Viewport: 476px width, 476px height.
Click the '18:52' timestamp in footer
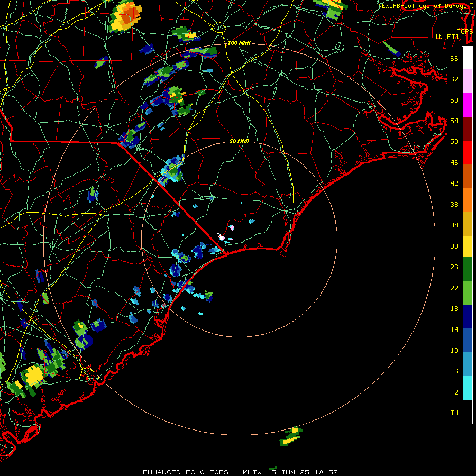tap(327, 472)
